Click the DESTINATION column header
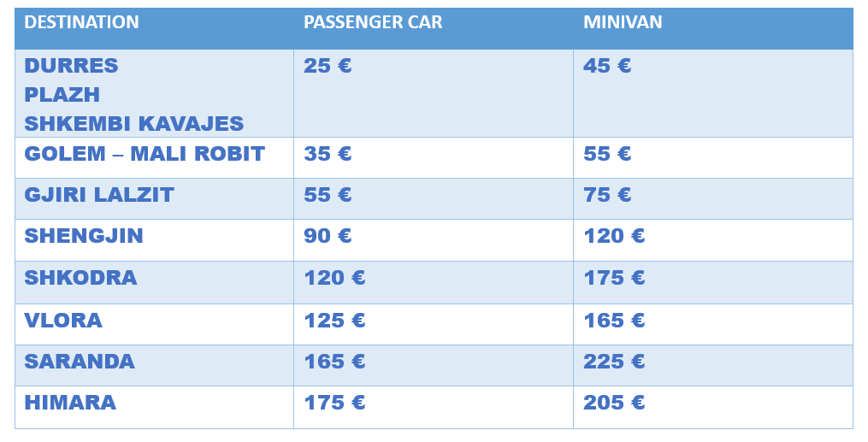The width and height of the screenshot is (868, 442). click(x=81, y=23)
